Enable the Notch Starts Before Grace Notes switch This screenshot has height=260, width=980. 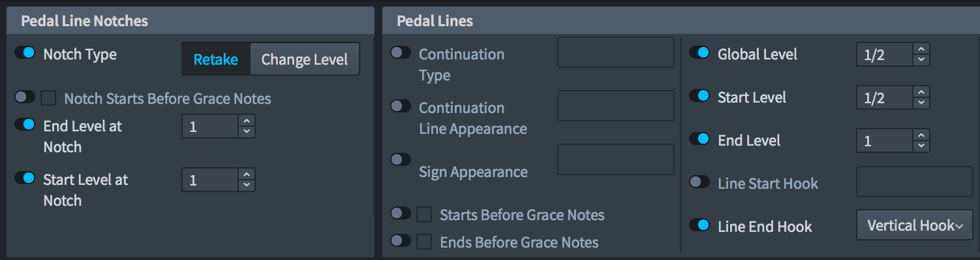25,97
